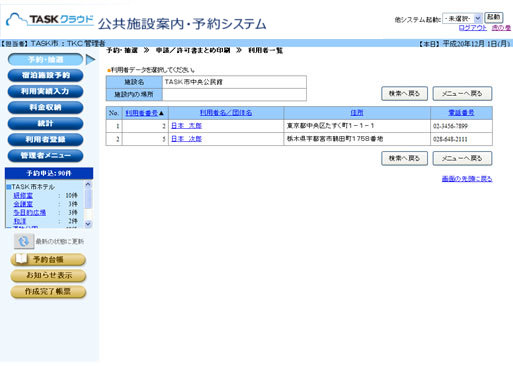The image size is (513, 366).
Task: Open user 日本 次郎 in second row
Action: click(x=186, y=139)
